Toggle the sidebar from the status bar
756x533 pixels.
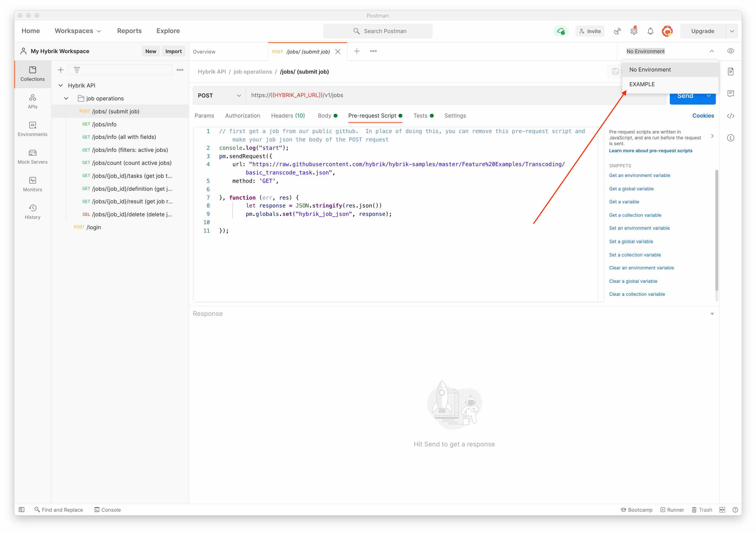[x=21, y=509]
